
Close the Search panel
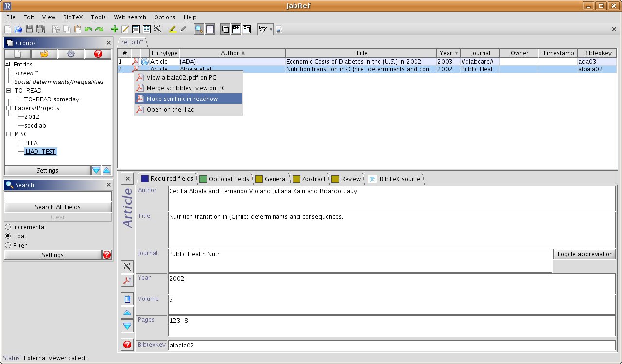click(x=109, y=184)
